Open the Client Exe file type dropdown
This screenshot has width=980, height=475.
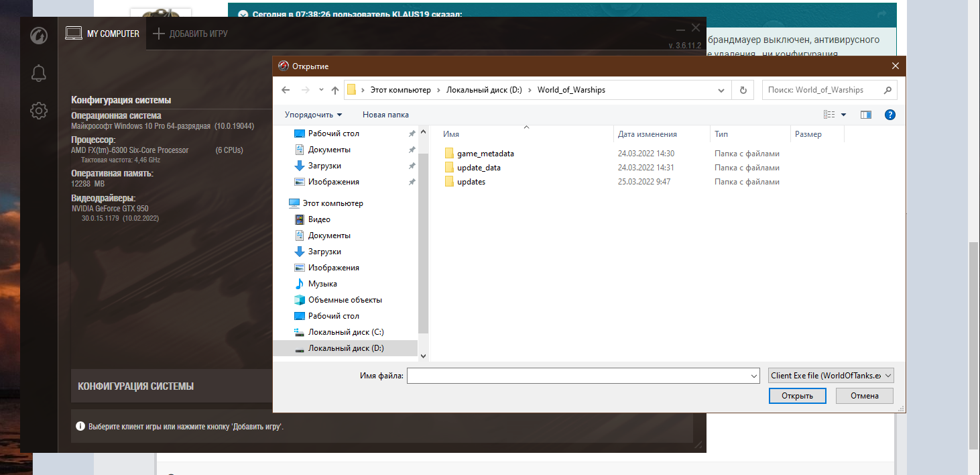click(x=831, y=376)
